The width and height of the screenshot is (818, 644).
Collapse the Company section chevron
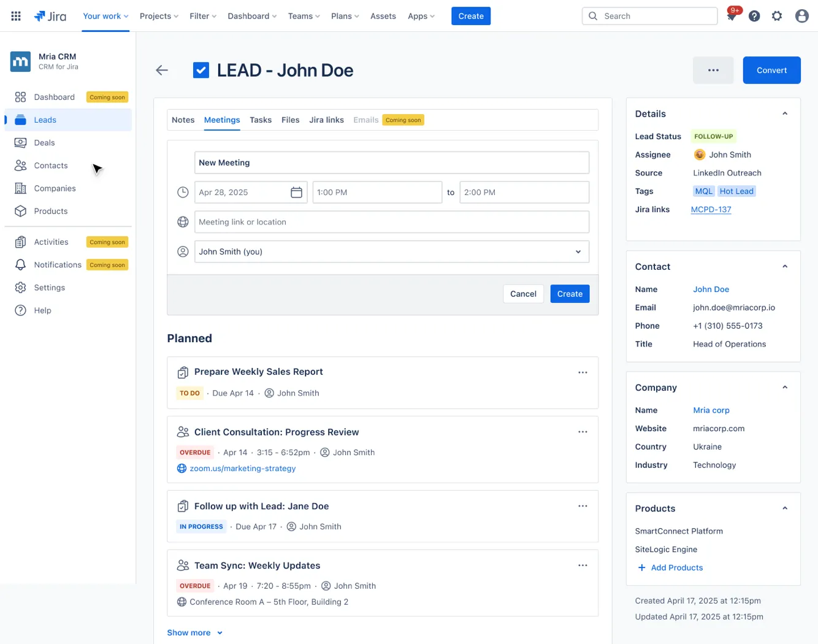point(785,388)
